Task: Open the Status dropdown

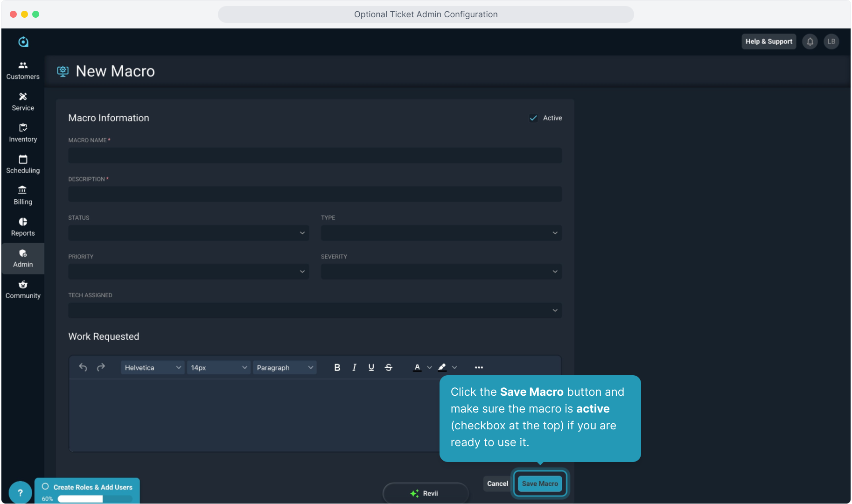Action: pos(189,233)
